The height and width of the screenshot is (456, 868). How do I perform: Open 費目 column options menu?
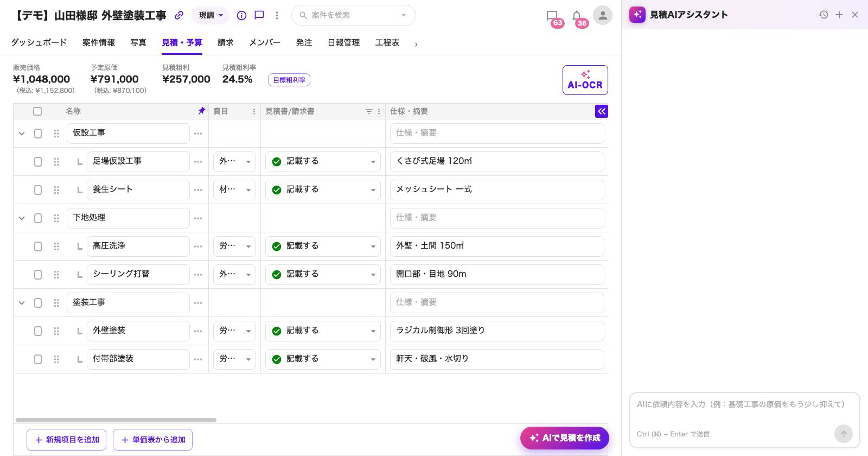point(254,111)
